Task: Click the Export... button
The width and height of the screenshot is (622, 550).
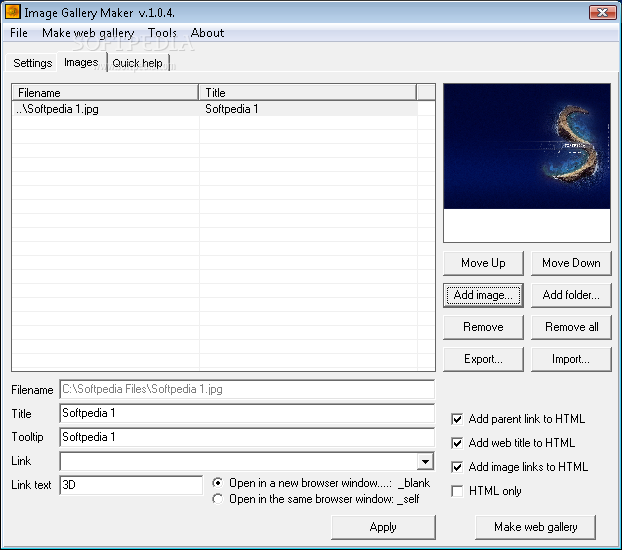Action: (483, 359)
